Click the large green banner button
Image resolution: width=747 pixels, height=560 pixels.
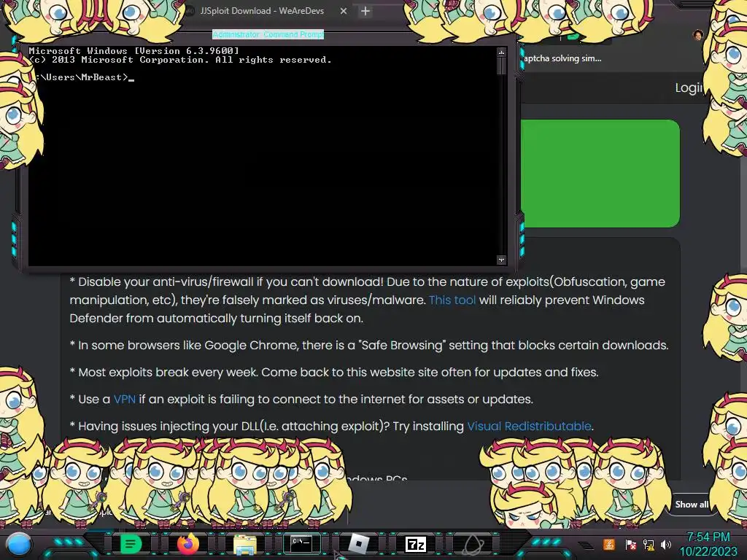pos(600,174)
